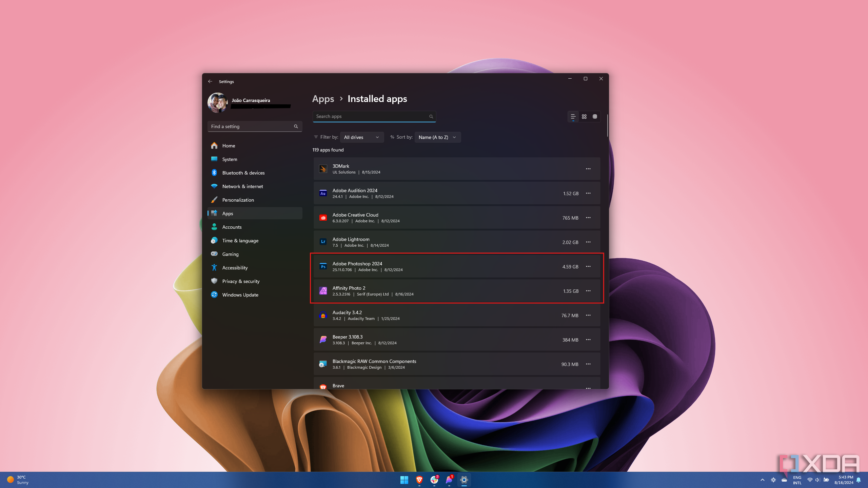Screen dimensions: 868x488
Task: Go back using the Settings back arrow
Action: pyautogui.click(x=210, y=81)
